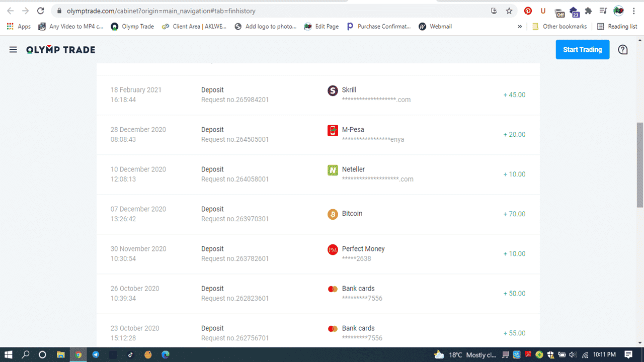644x362 pixels.
Task: Click the + 20.00 M-Pesa amount
Action: 514,134
